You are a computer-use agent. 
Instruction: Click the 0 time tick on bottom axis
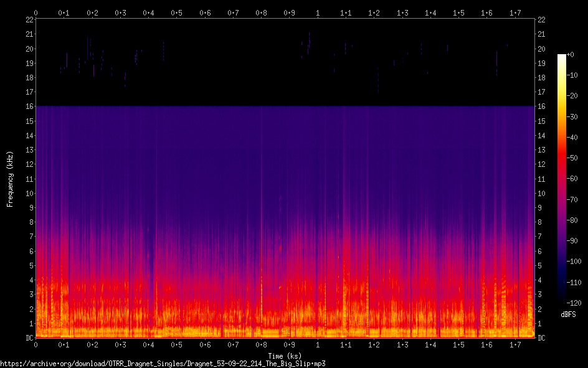point(36,344)
